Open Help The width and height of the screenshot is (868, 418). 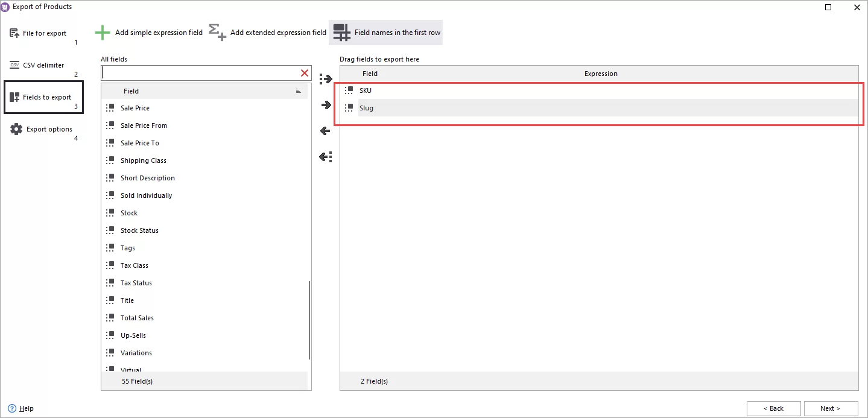click(22, 408)
